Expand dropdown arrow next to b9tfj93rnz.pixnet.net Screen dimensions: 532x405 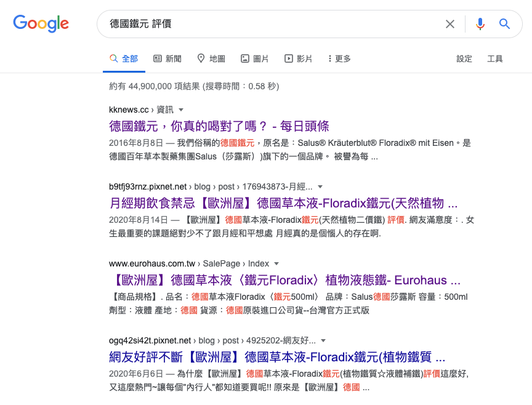[x=320, y=187]
